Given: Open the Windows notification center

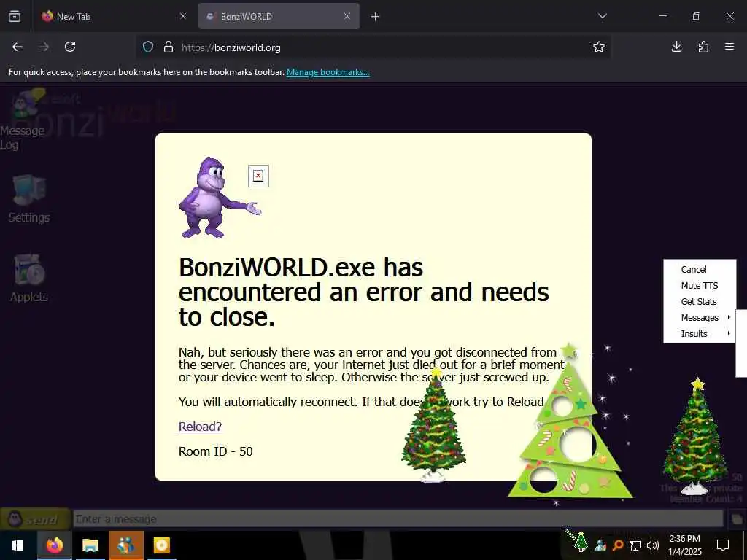Looking at the screenshot, I should [x=723, y=545].
